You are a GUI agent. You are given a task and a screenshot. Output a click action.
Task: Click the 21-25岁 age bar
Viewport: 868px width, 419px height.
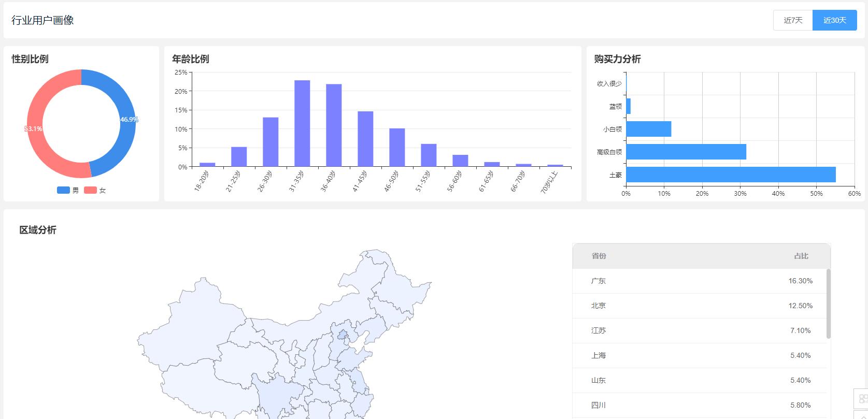(239, 157)
